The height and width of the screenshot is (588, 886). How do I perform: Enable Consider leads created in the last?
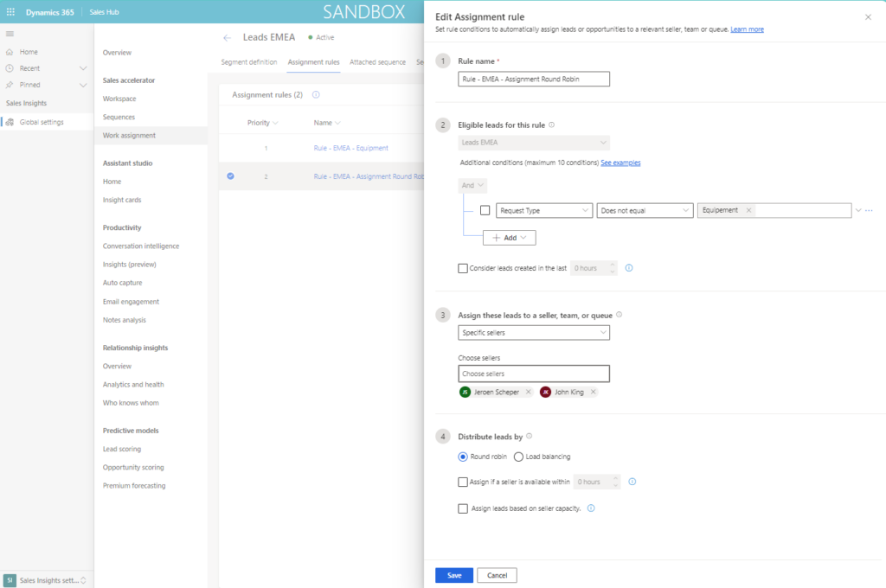[463, 268]
